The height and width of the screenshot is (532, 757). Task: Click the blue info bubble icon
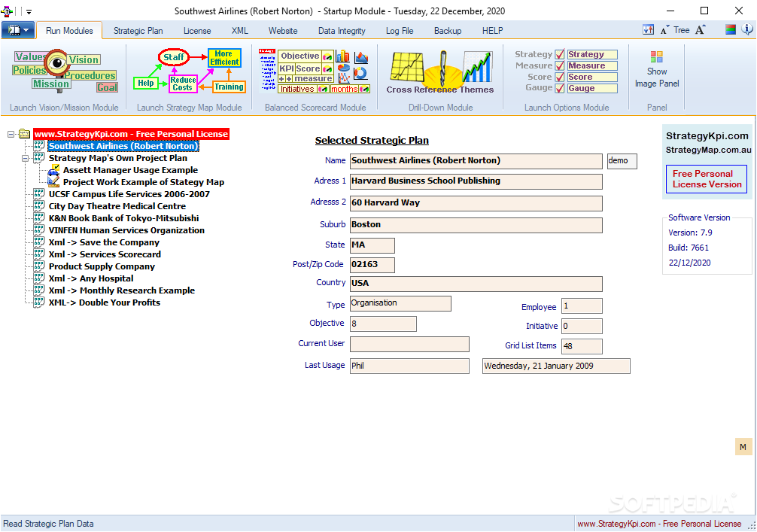(747, 30)
